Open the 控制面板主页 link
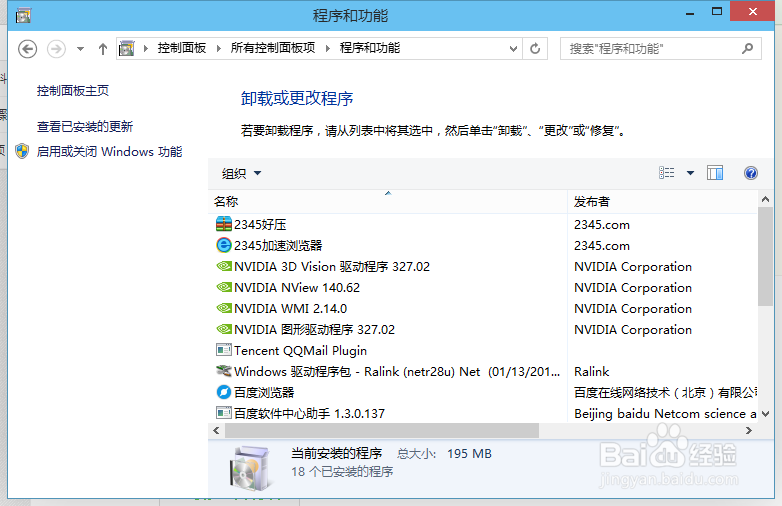 tap(73, 91)
